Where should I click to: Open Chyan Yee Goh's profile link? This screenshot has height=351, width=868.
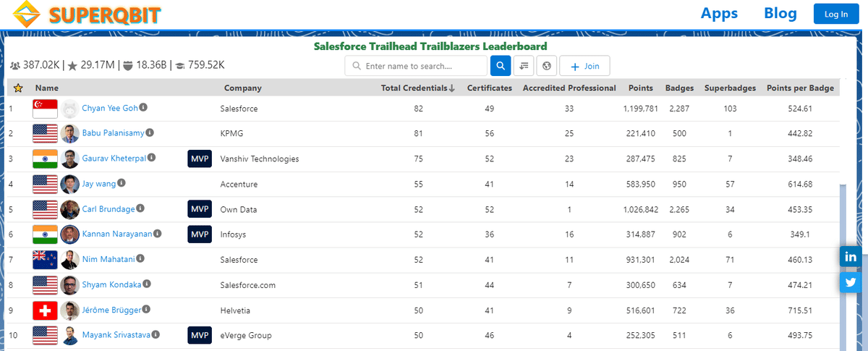[109, 108]
